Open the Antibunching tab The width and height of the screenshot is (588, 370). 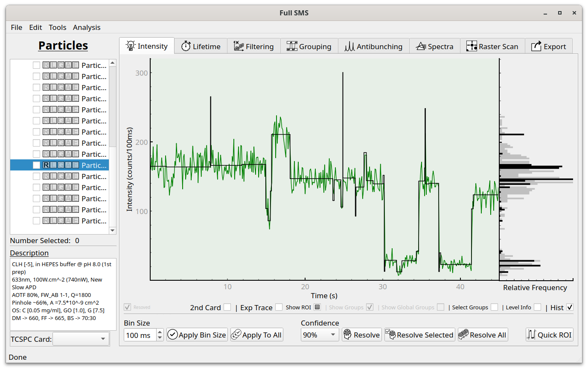coord(374,47)
